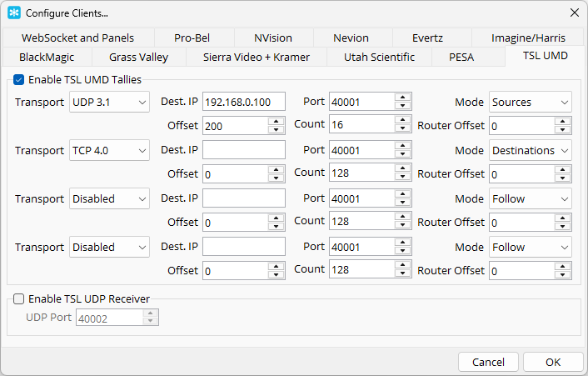The width and height of the screenshot is (588, 376).
Task: Increase the Count 16 value
Action: click(x=403, y=120)
